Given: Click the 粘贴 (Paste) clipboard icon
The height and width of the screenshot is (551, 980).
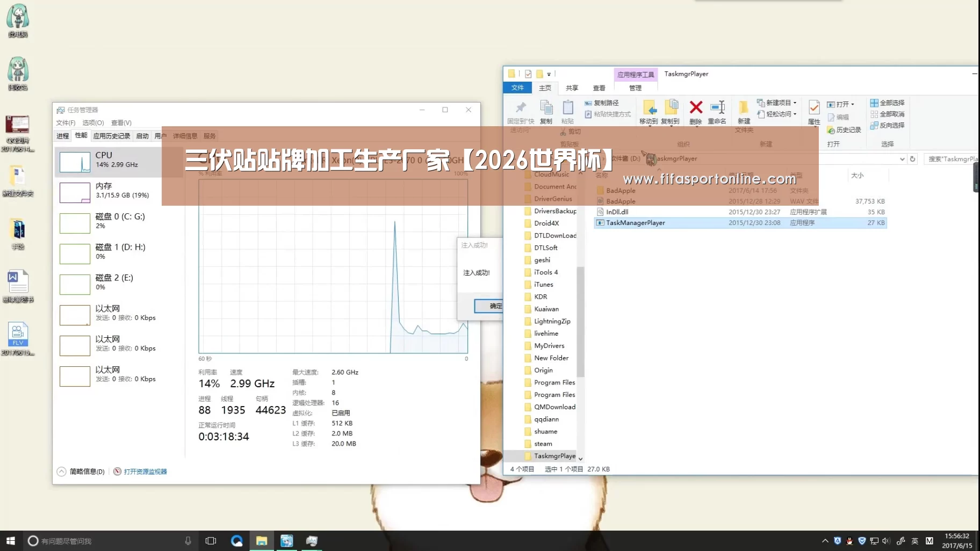Looking at the screenshot, I should [567, 112].
